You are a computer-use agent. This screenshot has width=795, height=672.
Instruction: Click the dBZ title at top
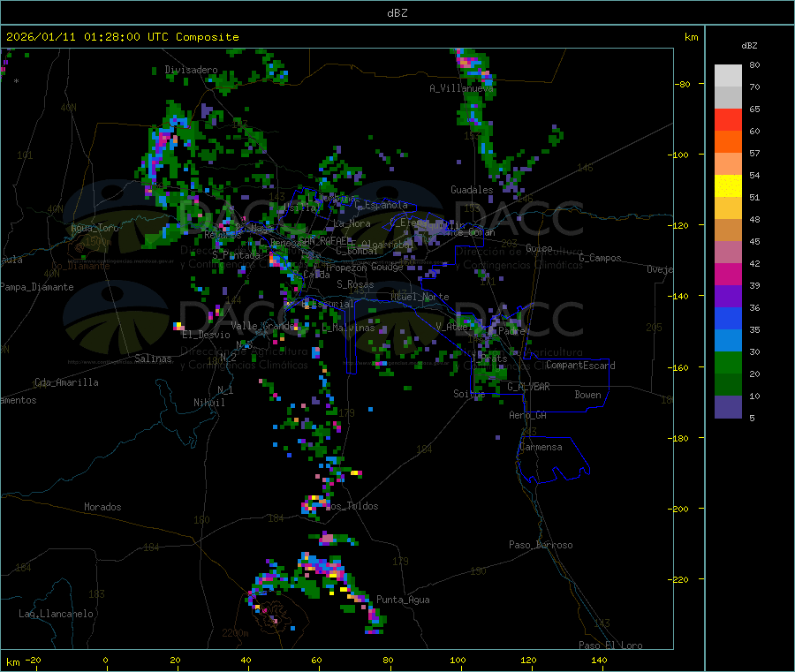click(x=397, y=13)
